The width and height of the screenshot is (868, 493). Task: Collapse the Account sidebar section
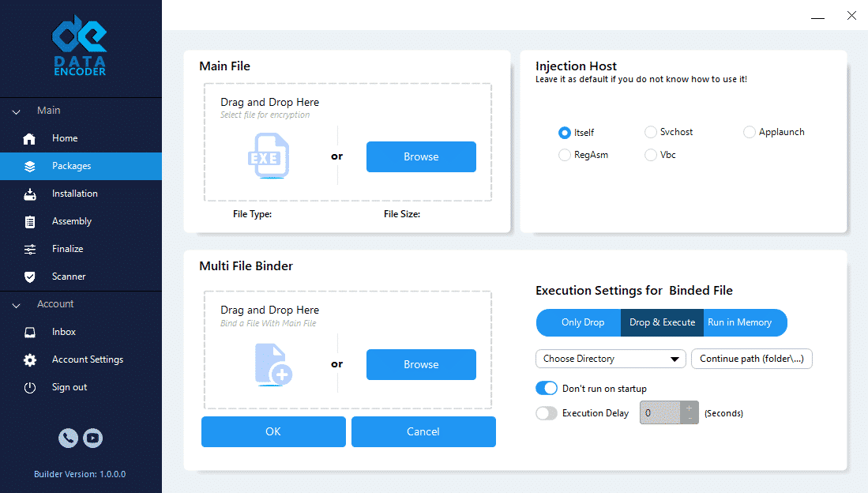pos(16,306)
